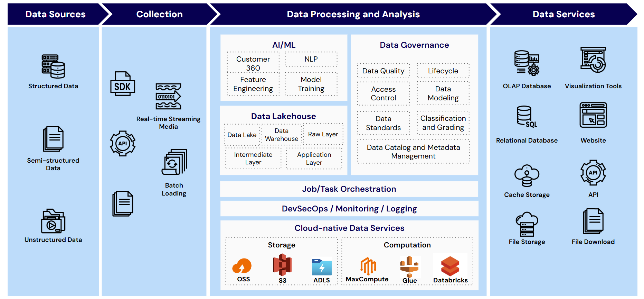This screenshot has width=644, height=299.
Task: Click the Job/Task Orchestration bar
Action: [349, 189]
